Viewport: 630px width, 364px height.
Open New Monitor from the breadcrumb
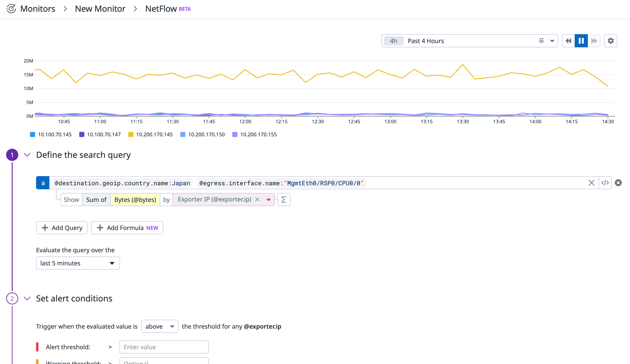point(100,8)
